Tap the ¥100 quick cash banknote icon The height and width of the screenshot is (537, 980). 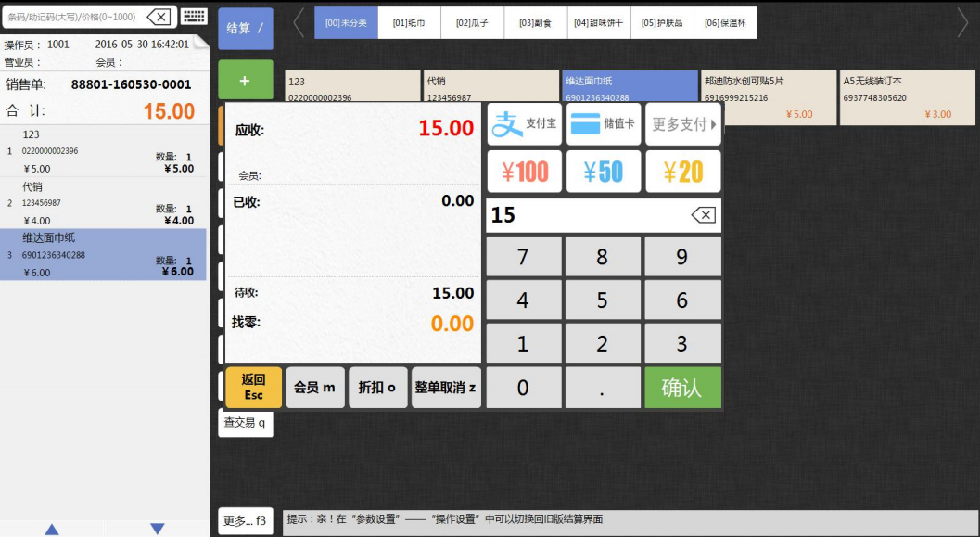point(524,172)
